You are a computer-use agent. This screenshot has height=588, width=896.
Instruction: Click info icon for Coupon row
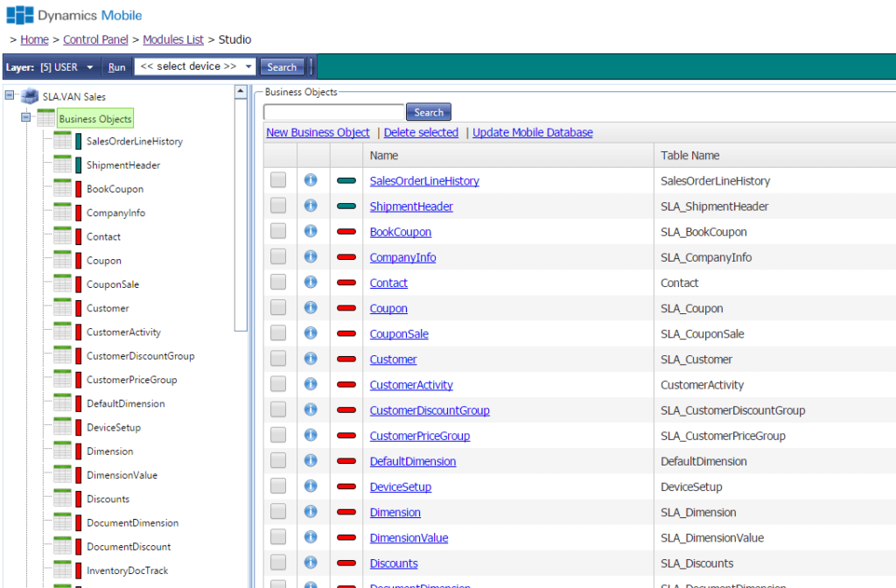coord(311,308)
